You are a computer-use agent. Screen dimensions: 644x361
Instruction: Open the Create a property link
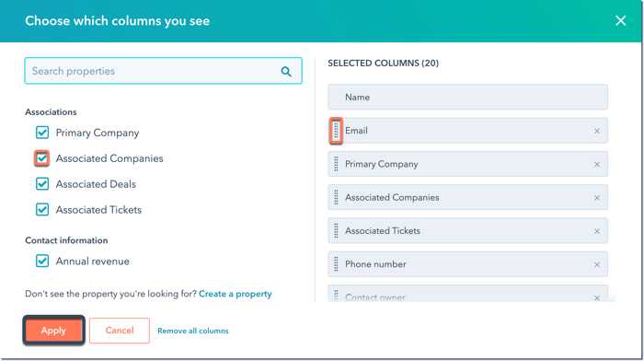[236, 294]
